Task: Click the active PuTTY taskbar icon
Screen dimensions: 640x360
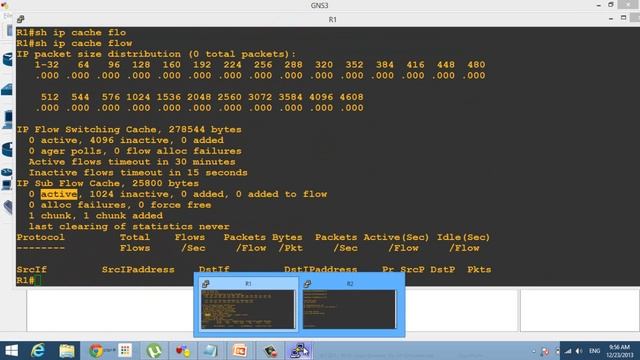Action: click(x=299, y=351)
